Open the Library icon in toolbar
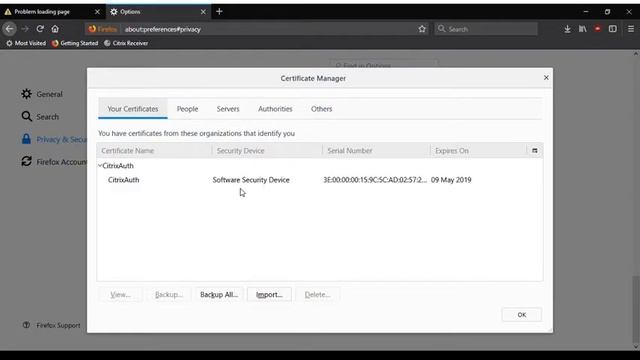The image size is (640, 360). (582, 29)
